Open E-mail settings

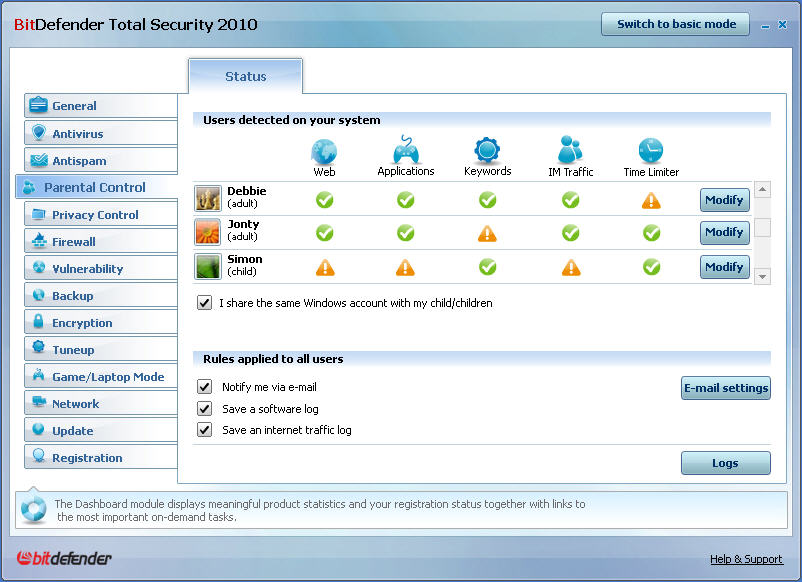[725, 388]
